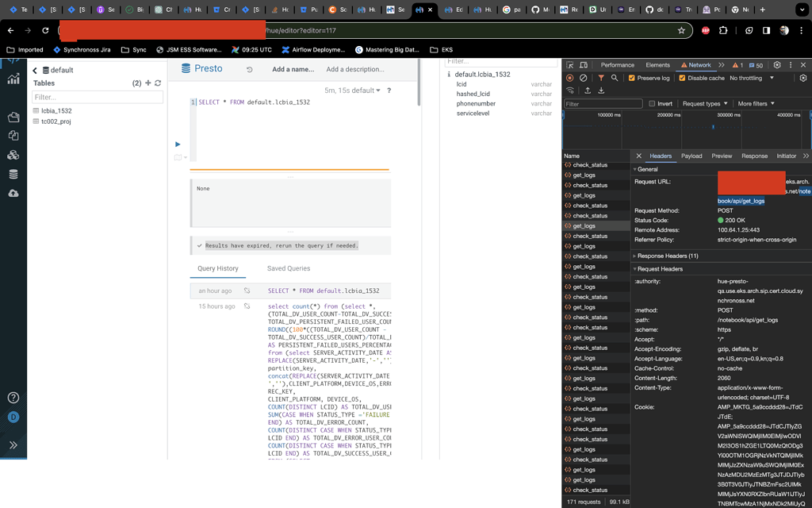
Task: Click the export HAR download icon
Action: click(x=600, y=90)
